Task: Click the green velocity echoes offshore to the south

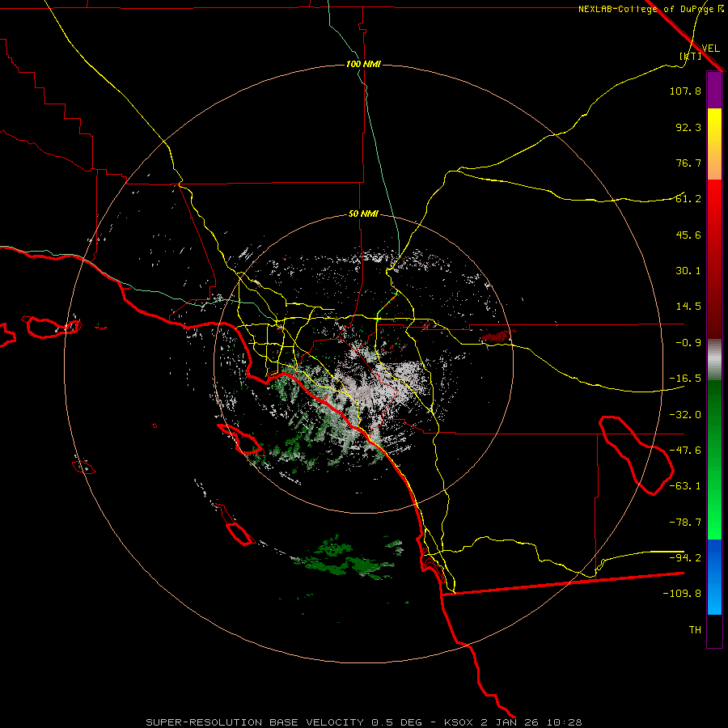Action: click(x=348, y=557)
